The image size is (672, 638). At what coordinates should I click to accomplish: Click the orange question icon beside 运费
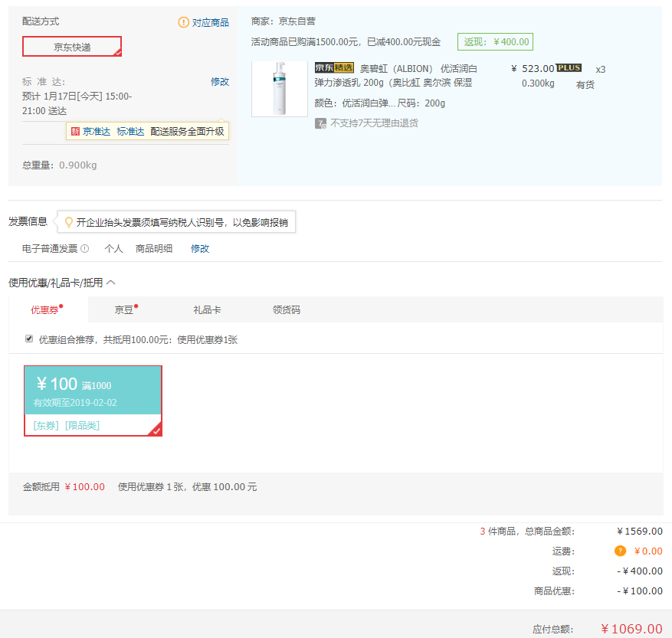point(620,551)
